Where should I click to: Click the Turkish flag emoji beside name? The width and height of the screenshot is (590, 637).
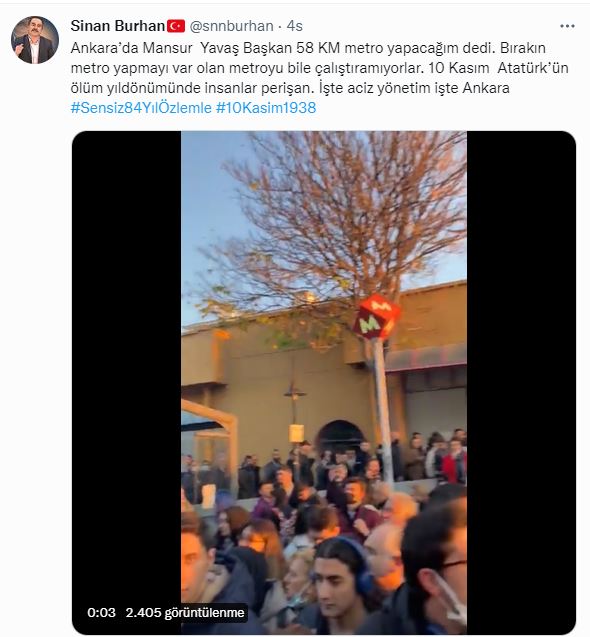tap(176, 26)
